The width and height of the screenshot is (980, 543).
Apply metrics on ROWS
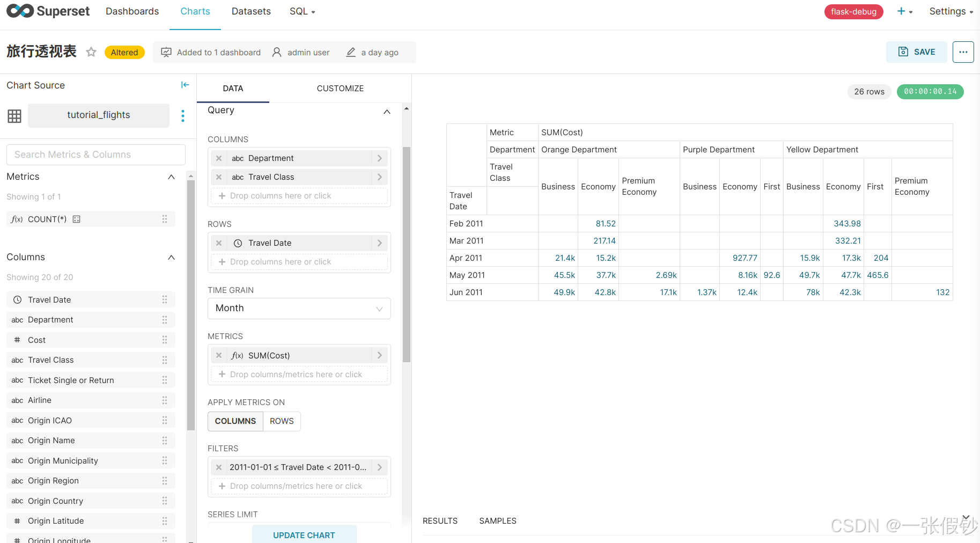tap(282, 421)
